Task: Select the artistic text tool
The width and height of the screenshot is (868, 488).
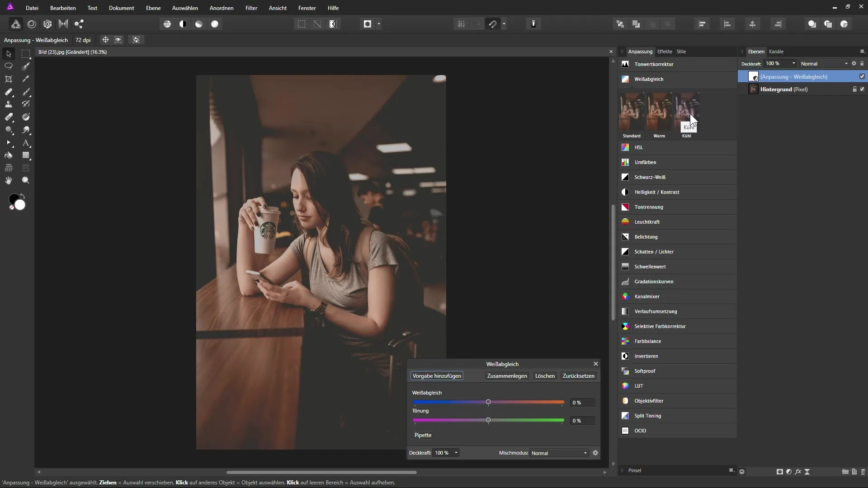Action: [x=26, y=143]
